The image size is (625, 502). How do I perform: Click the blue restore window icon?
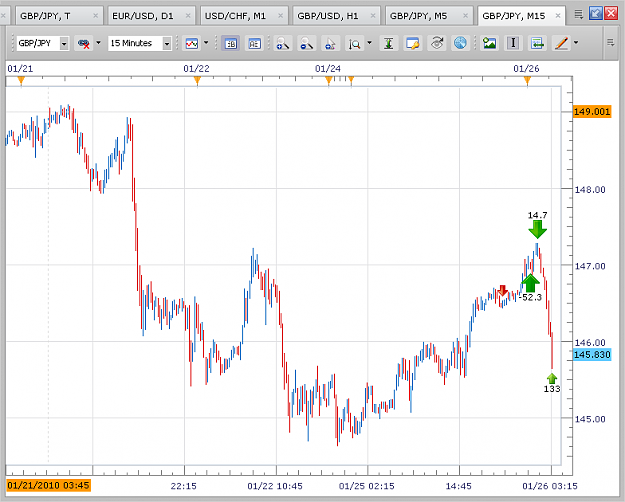596,13
